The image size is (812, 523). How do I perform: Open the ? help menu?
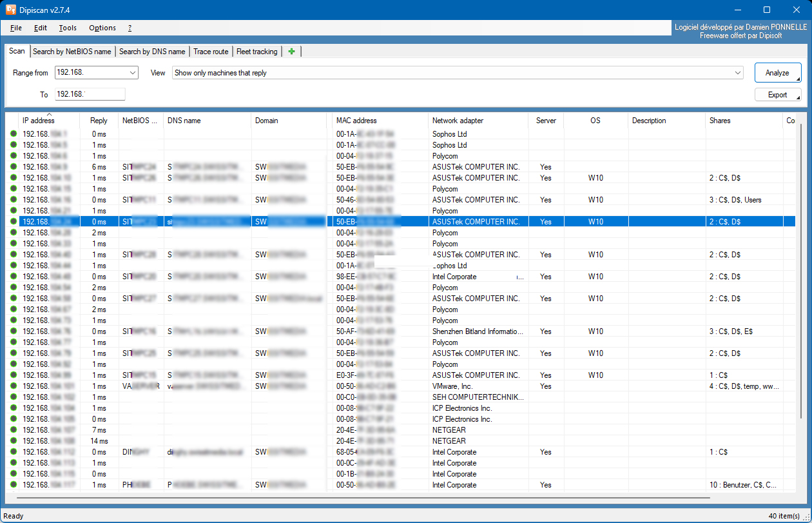pos(130,28)
